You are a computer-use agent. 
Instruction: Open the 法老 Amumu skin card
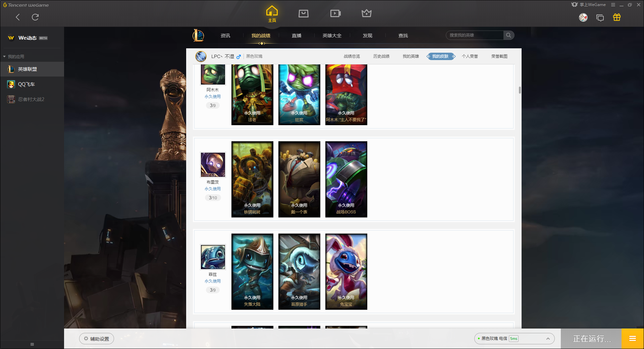252,95
